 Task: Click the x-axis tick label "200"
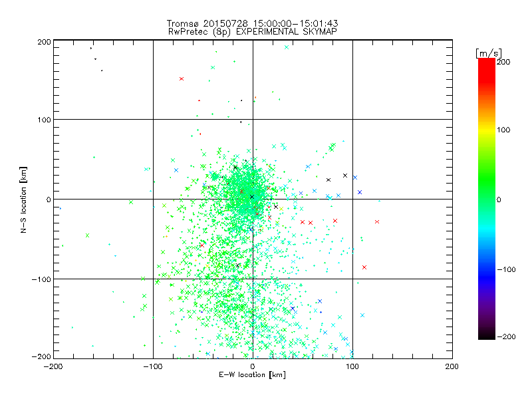pyautogui.click(x=452, y=366)
